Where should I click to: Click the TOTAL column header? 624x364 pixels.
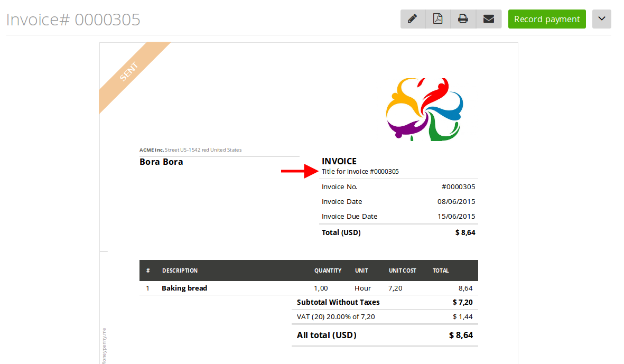point(441,270)
